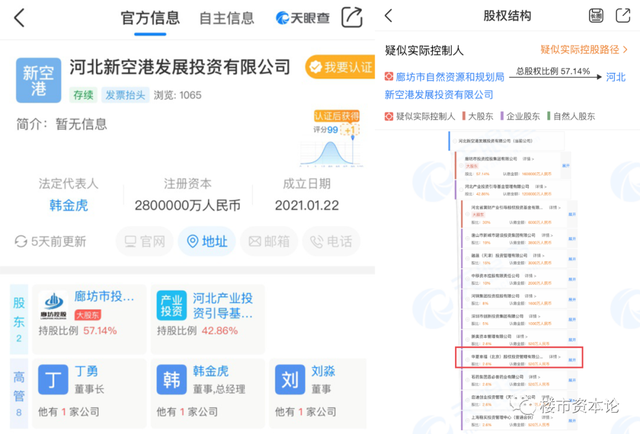The width and height of the screenshot is (640, 434).
Task: Expand the 深圳市创新投资集团有限公司 row
Action: click(572, 320)
